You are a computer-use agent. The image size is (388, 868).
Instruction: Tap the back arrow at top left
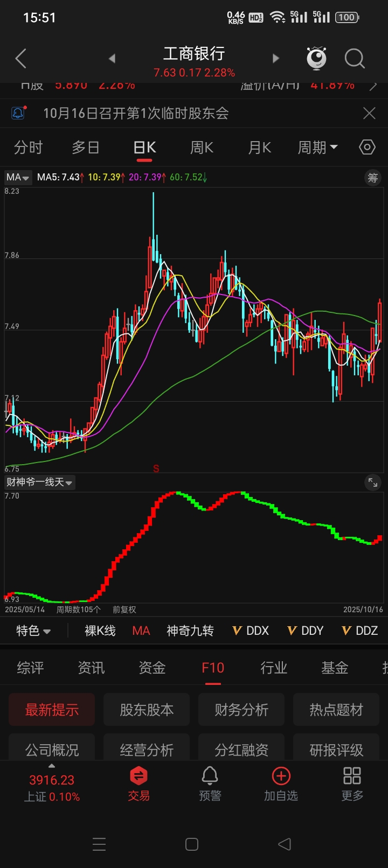pyautogui.click(x=21, y=59)
